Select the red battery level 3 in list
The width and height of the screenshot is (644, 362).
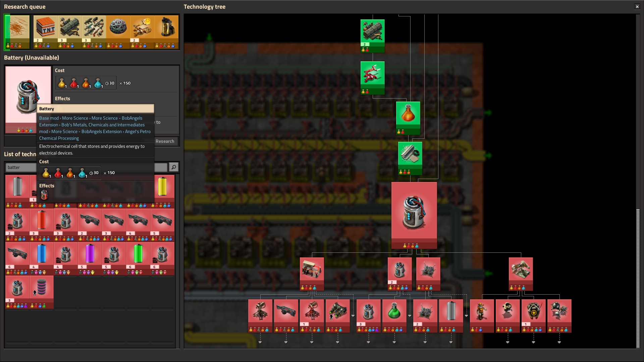pyautogui.click(x=42, y=225)
